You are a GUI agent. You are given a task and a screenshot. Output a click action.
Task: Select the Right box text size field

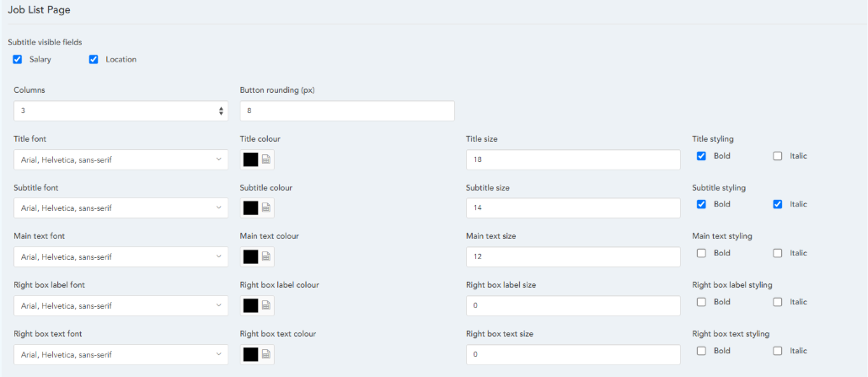[x=573, y=354]
